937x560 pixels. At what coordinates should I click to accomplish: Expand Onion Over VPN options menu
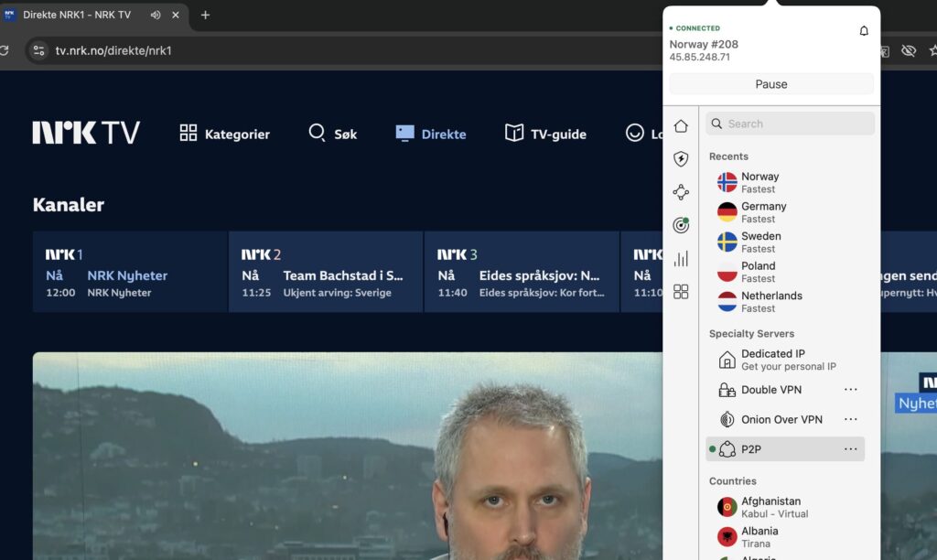coord(851,420)
